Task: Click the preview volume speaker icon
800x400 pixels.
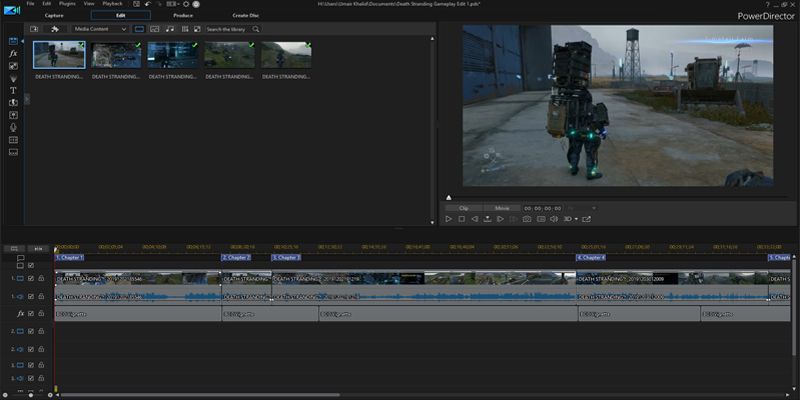Action: tap(554, 218)
